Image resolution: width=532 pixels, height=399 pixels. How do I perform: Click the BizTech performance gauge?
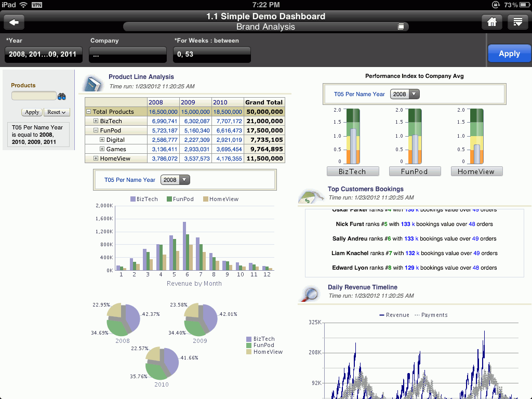[353, 137]
